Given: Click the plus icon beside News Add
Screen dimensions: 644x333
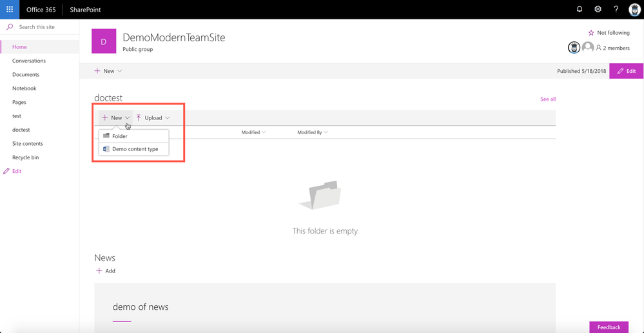Looking at the screenshot, I should [x=99, y=270].
